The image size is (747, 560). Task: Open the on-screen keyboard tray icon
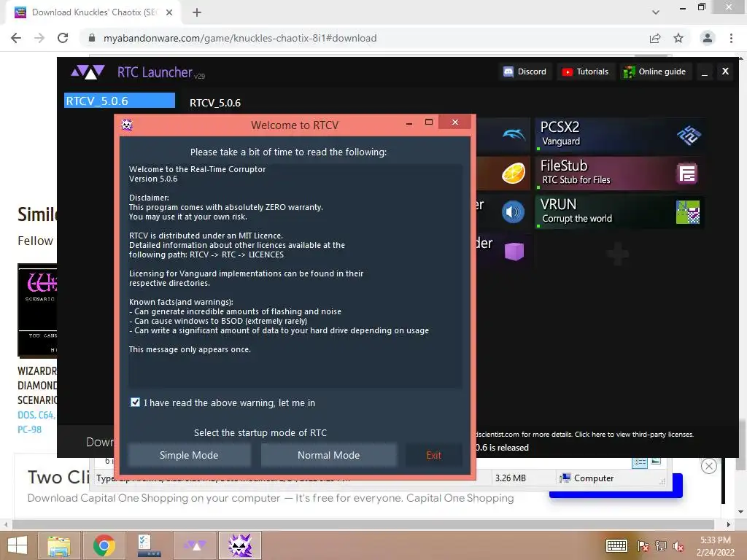pyautogui.click(x=616, y=545)
